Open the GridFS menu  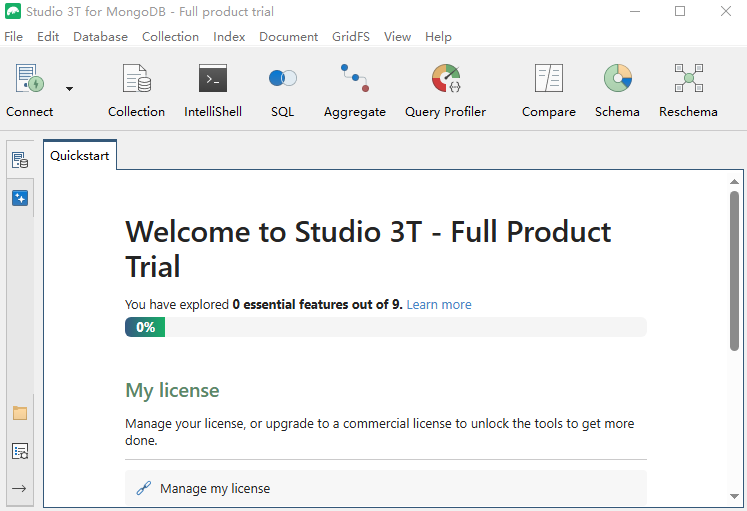(351, 37)
